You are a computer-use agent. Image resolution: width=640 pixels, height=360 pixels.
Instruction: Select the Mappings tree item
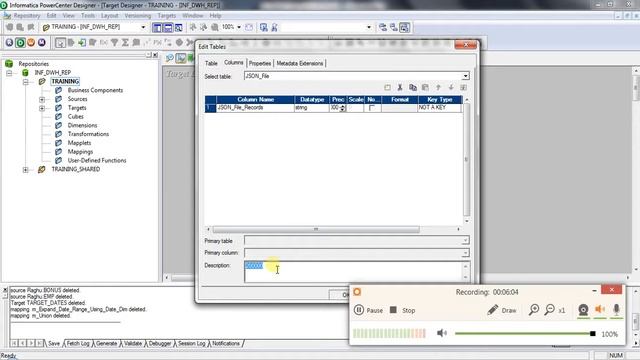(x=80, y=152)
